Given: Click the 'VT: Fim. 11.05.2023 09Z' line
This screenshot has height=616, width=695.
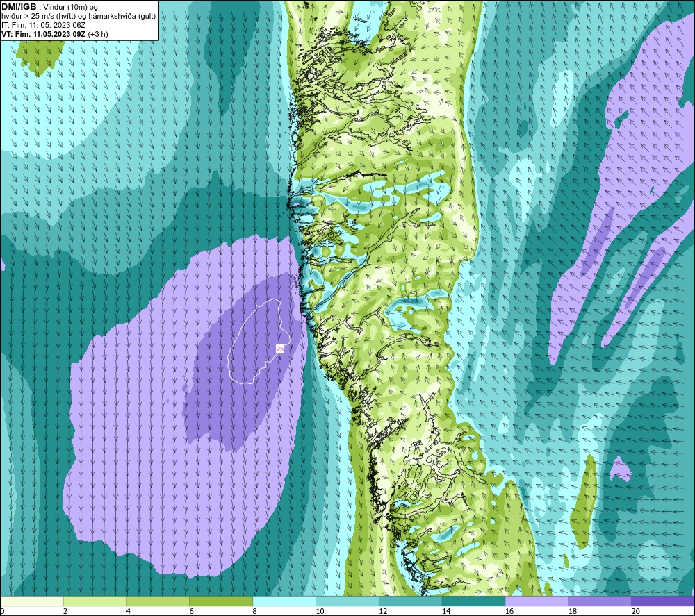Looking at the screenshot, I should pyautogui.click(x=44, y=34).
